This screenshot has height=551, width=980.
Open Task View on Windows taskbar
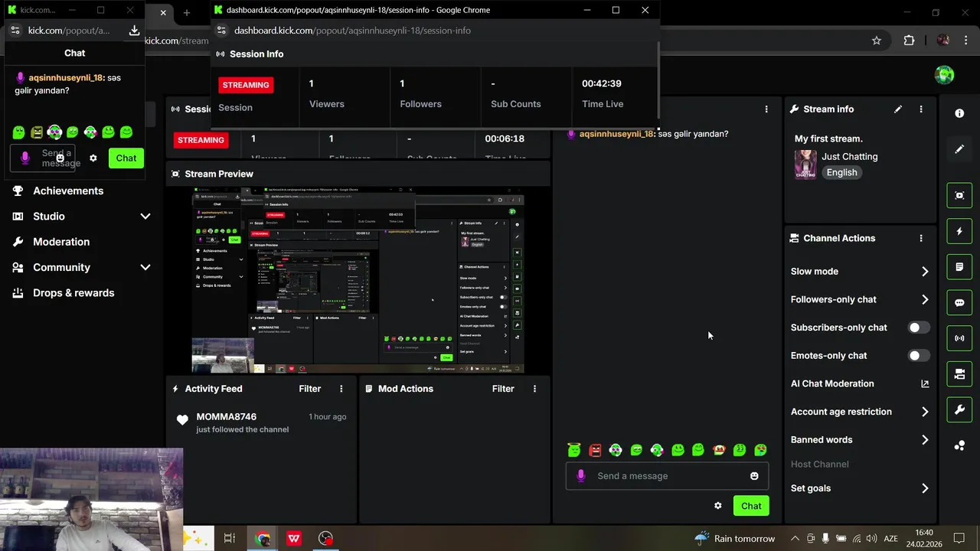coord(229,539)
